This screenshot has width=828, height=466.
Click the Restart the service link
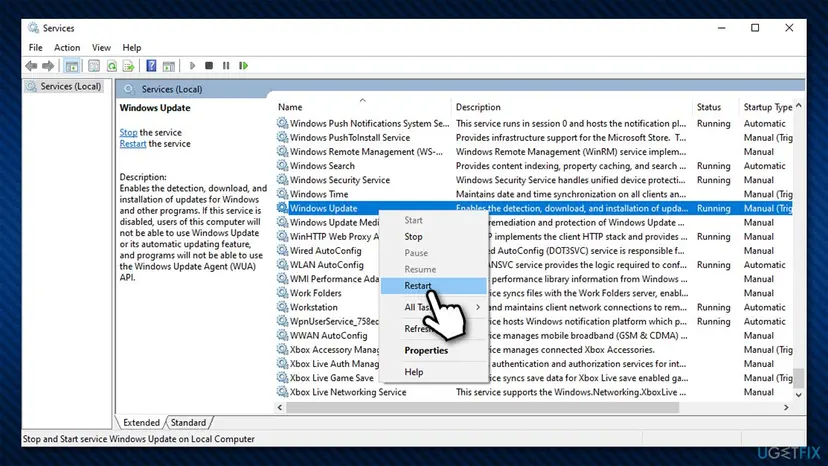[133, 144]
